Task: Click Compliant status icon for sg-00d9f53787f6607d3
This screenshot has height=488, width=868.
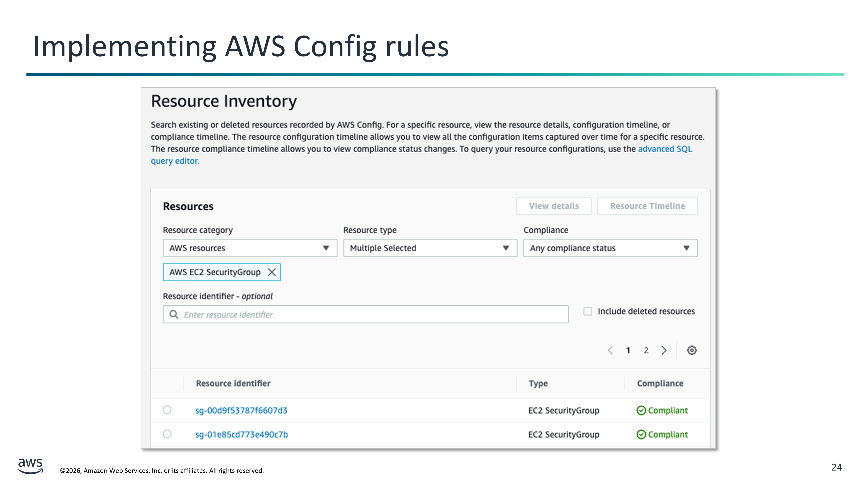Action: [641, 410]
